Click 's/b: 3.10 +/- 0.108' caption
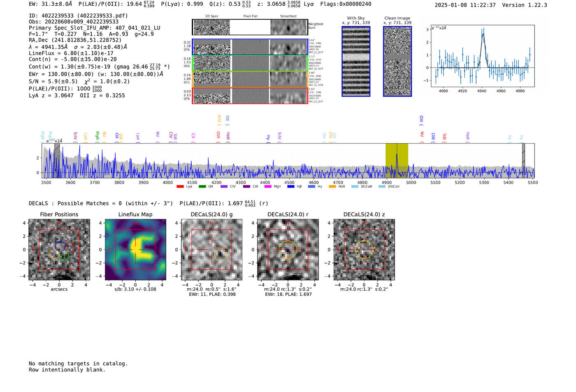Viewport: 576px width, 392px height. click(x=135, y=289)
